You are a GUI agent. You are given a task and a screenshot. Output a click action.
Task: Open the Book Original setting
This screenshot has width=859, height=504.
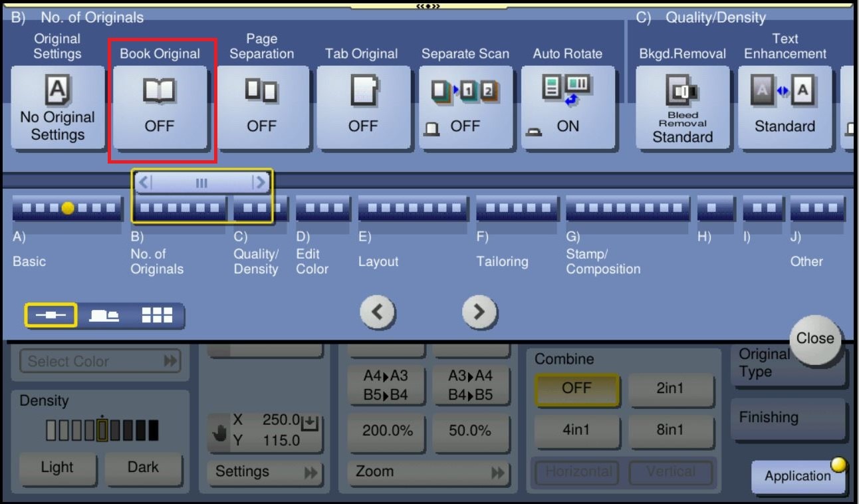click(160, 106)
